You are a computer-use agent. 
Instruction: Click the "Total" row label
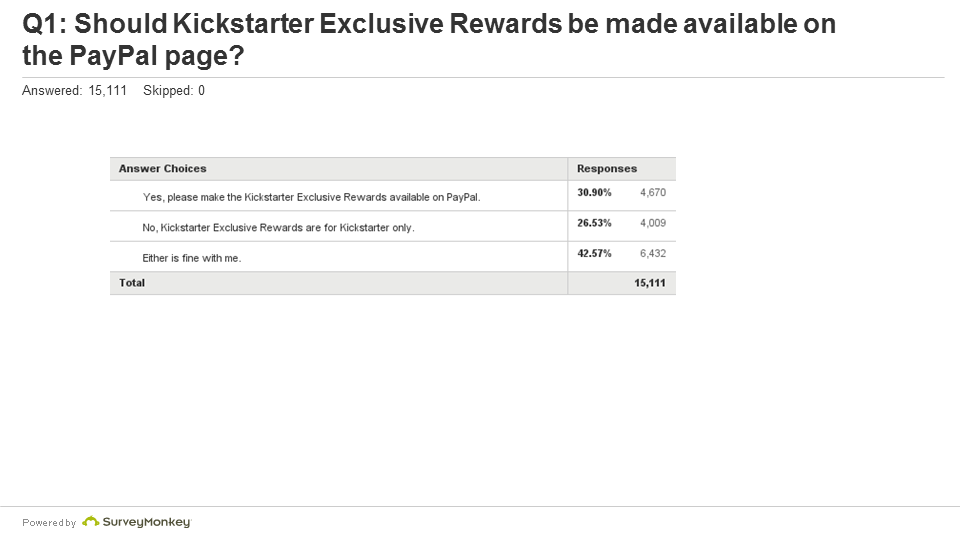[x=132, y=283]
